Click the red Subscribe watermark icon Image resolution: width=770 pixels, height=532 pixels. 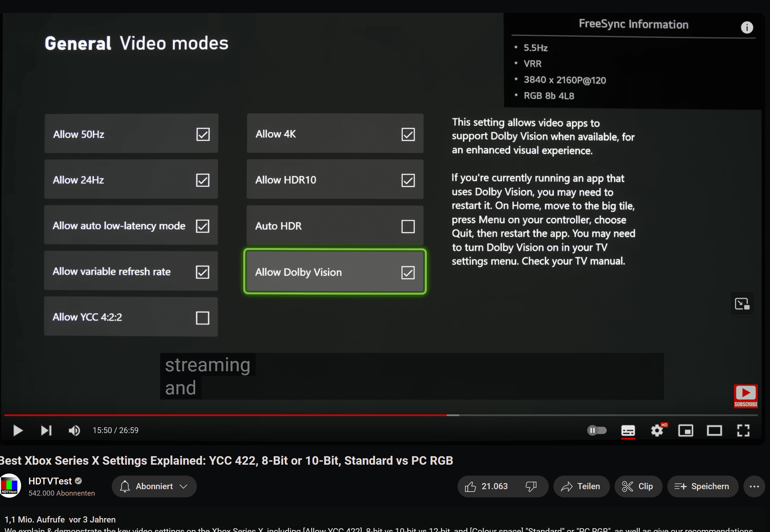coord(746,396)
